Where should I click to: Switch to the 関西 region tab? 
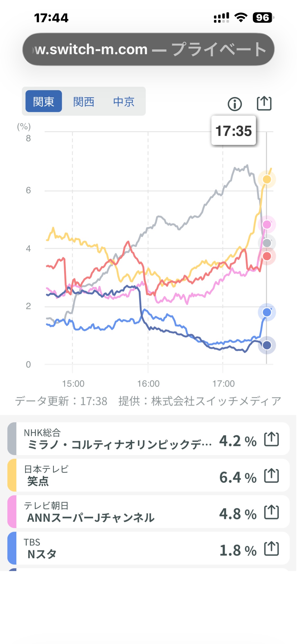(84, 102)
